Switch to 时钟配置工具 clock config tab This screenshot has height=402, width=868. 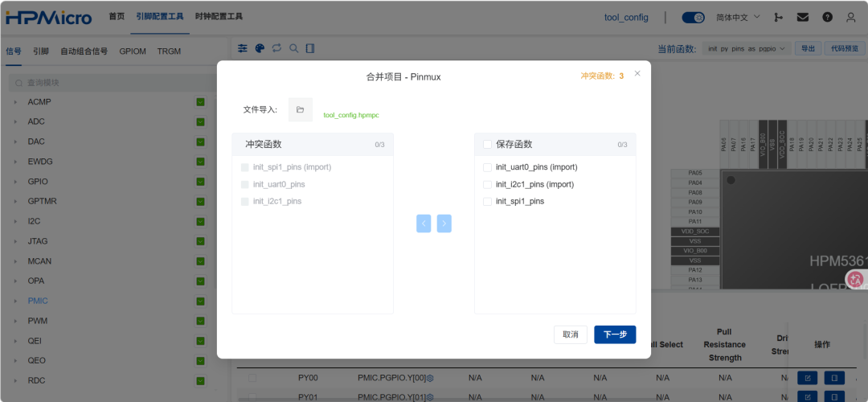coord(219,17)
